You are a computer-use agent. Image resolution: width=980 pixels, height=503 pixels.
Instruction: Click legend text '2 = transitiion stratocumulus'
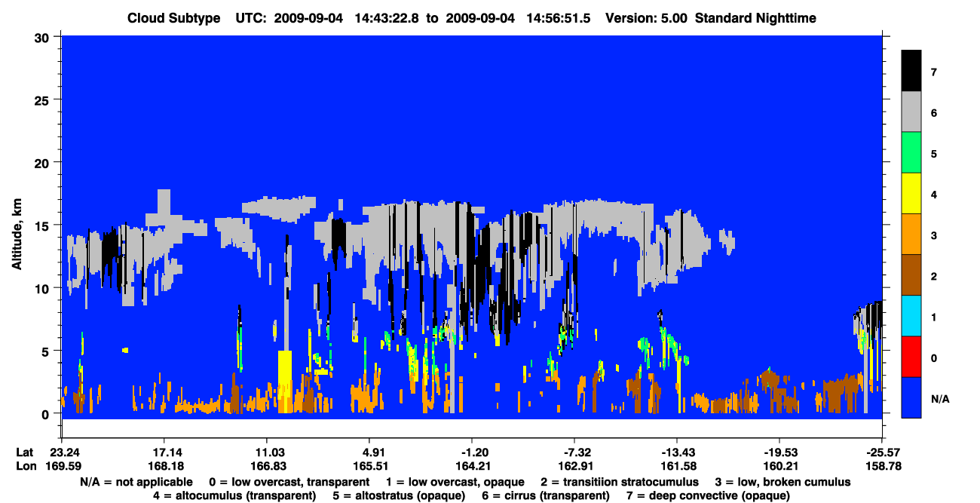[x=620, y=481]
